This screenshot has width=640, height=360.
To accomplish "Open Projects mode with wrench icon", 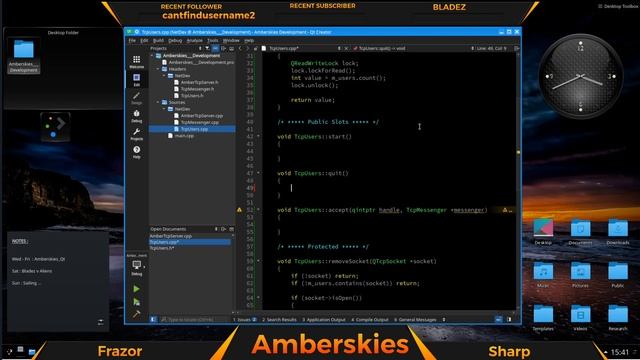I will point(136,134).
